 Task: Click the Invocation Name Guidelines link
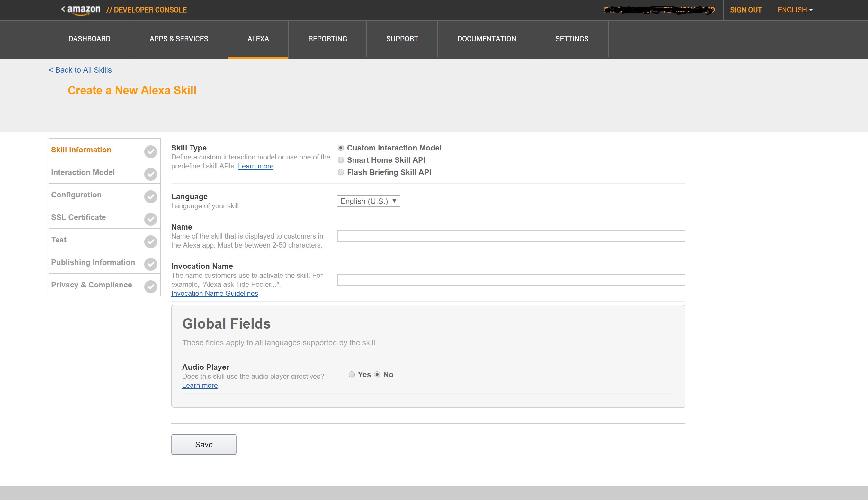pyautogui.click(x=215, y=293)
